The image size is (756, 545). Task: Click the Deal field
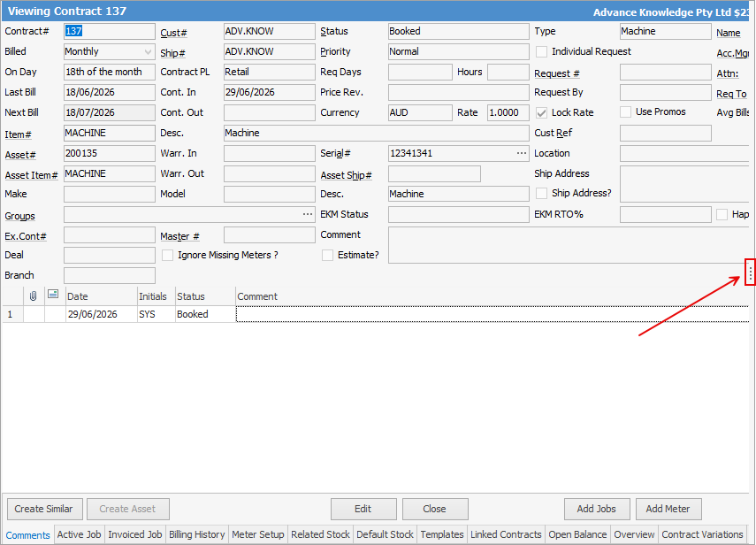(x=110, y=255)
